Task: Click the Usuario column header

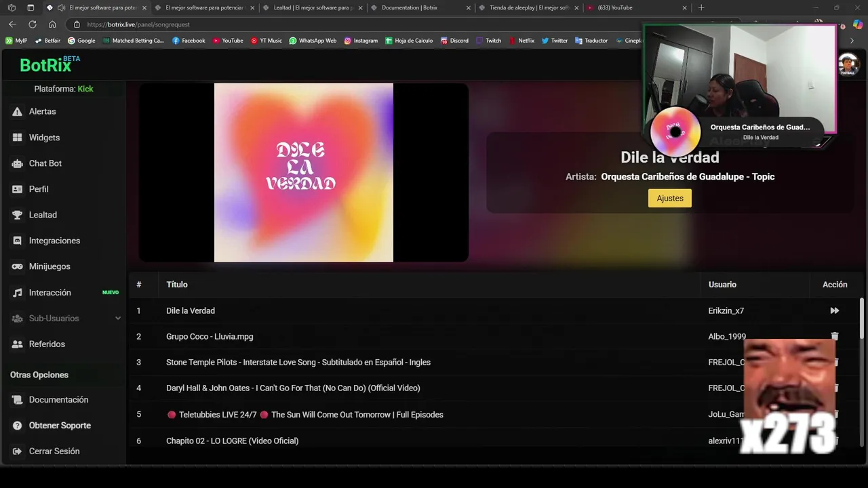Action: 722,285
